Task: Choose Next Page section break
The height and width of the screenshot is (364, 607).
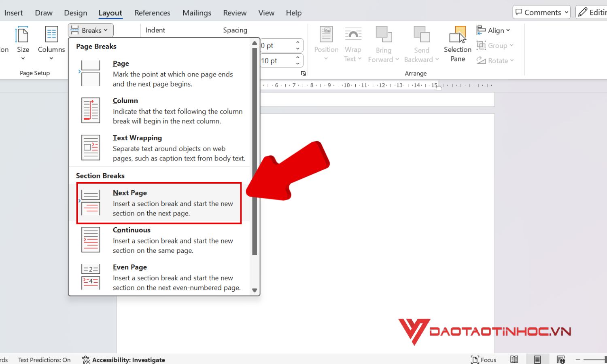Action: [x=159, y=203]
